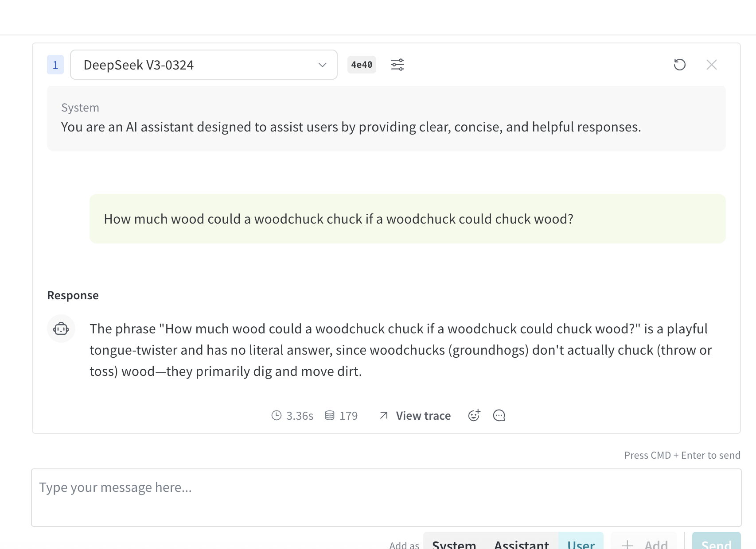Click the response latency clock icon

tap(277, 415)
